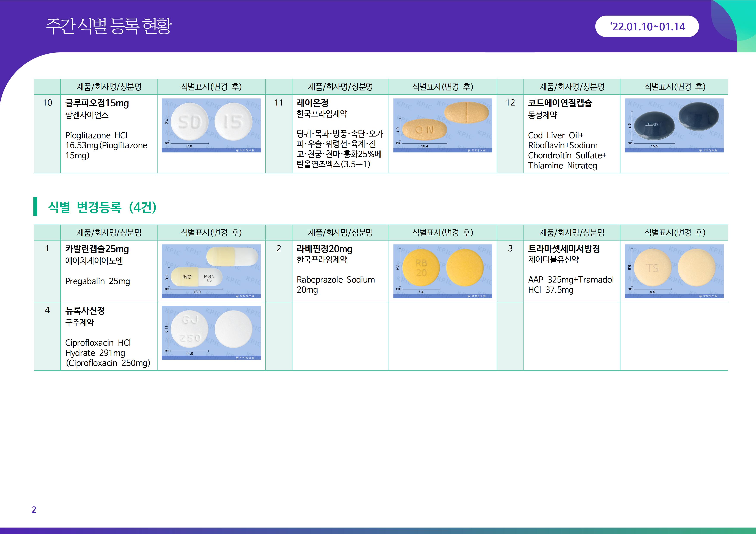The width and height of the screenshot is (756, 534).
Task: Select the product name 레이온정
Action: 312,103
